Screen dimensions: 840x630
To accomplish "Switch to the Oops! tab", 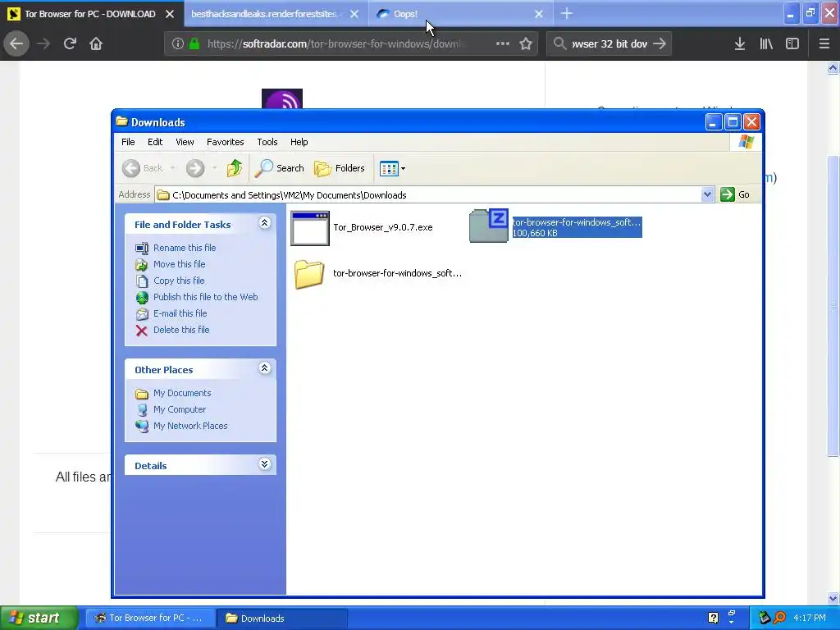I will coord(405,14).
